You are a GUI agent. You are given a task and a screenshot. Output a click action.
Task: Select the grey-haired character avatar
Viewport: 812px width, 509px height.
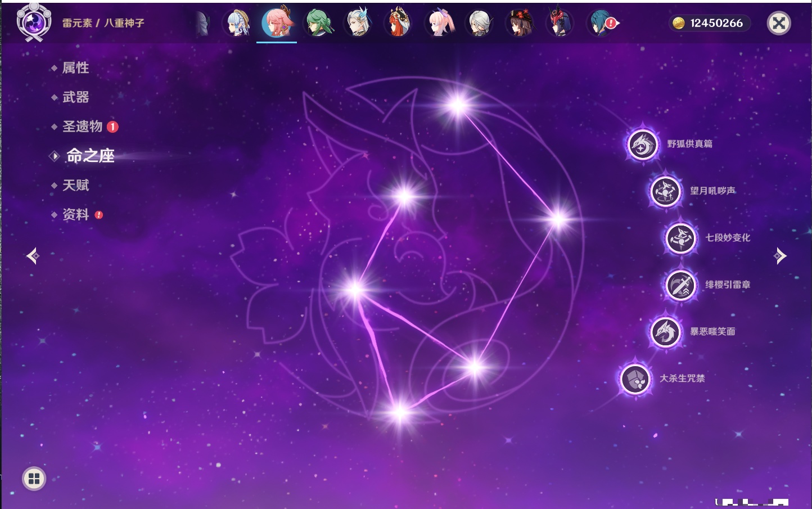click(x=479, y=23)
